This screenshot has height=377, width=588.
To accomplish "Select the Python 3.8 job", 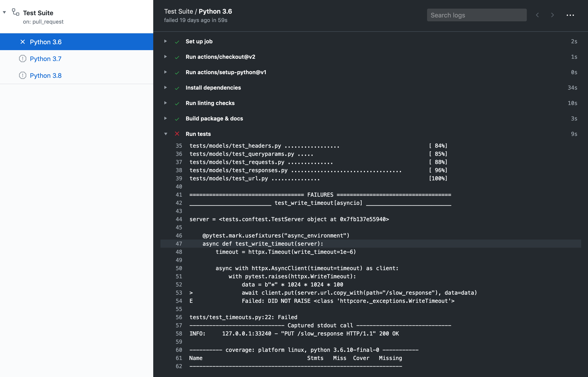I will coord(46,75).
